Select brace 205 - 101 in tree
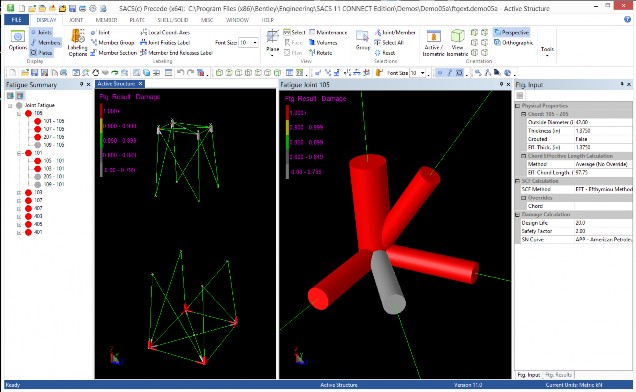Viewport: 636px width, 392px height. coord(54,177)
